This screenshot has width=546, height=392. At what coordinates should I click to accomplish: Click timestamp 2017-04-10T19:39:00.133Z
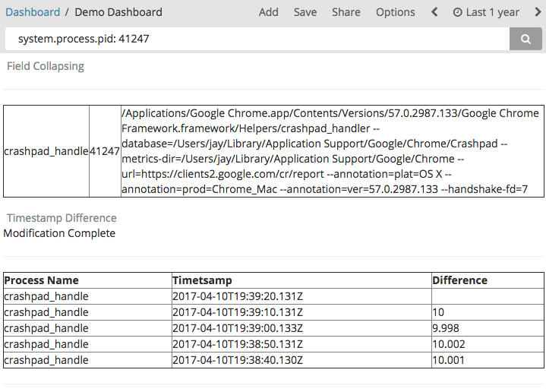[238, 328]
